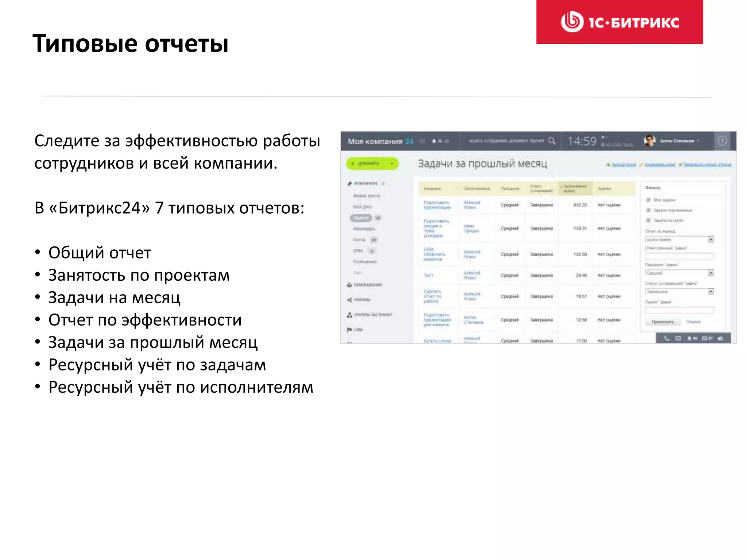The height and width of the screenshot is (560, 747).
Task: Expand the green Добавить button arrow
Action: click(x=392, y=163)
